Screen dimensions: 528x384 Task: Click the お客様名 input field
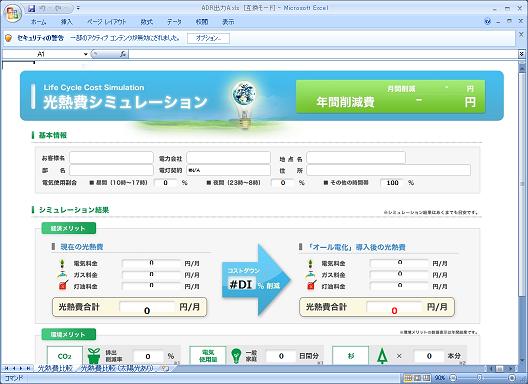(x=111, y=158)
